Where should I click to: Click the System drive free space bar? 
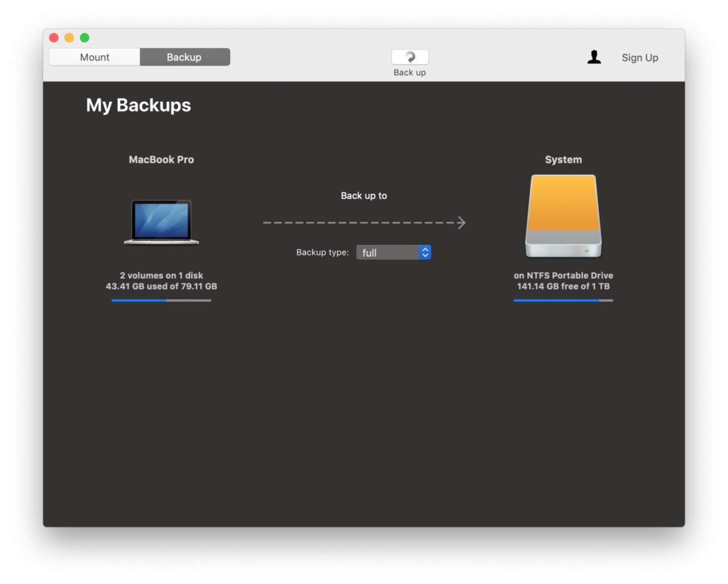pyautogui.click(x=563, y=301)
